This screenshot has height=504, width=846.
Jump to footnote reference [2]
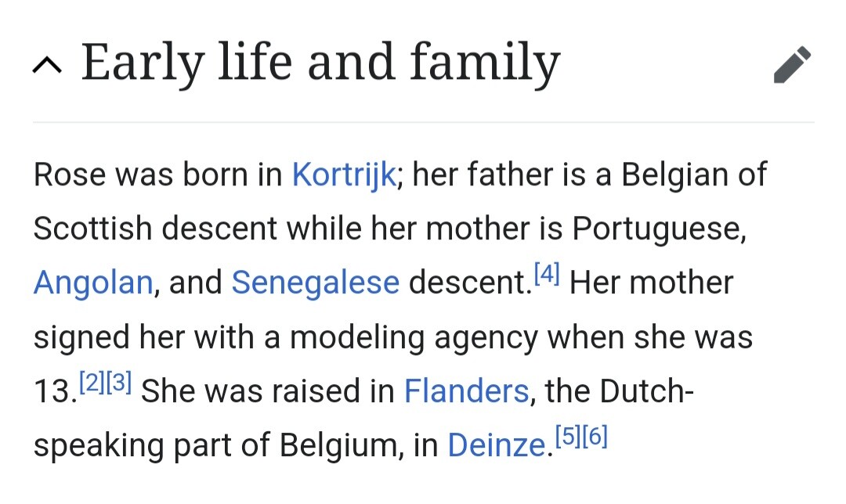(93, 382)
